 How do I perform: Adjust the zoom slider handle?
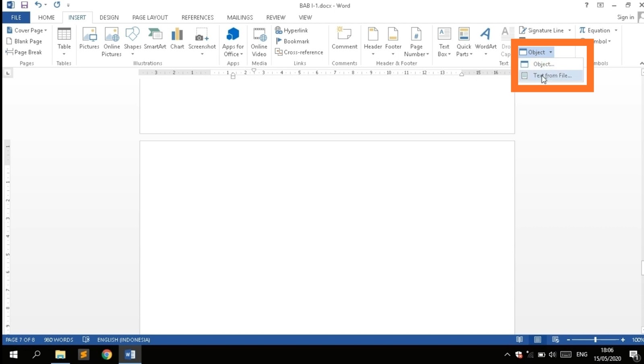point(595,340)
